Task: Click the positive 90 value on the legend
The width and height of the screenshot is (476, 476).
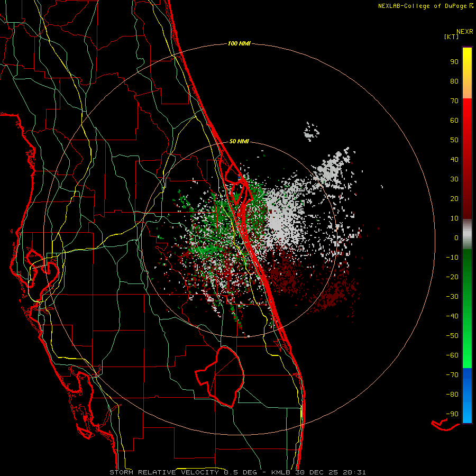Action: coord(454,62)
